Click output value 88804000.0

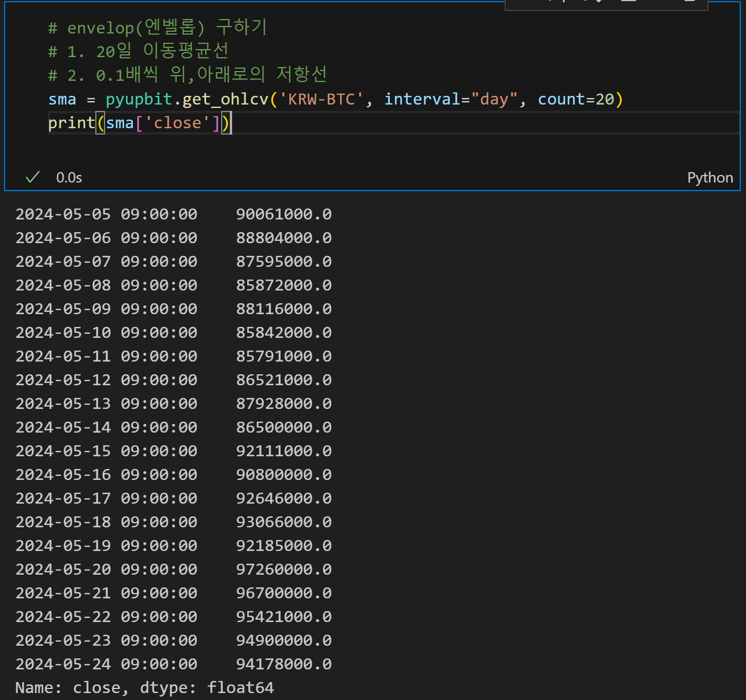284,238
